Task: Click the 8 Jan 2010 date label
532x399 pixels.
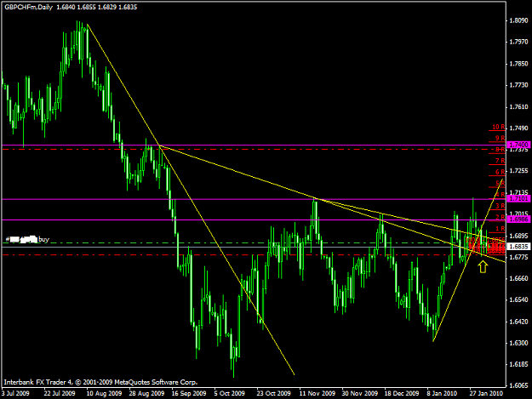Action: [x=442, y=394]
